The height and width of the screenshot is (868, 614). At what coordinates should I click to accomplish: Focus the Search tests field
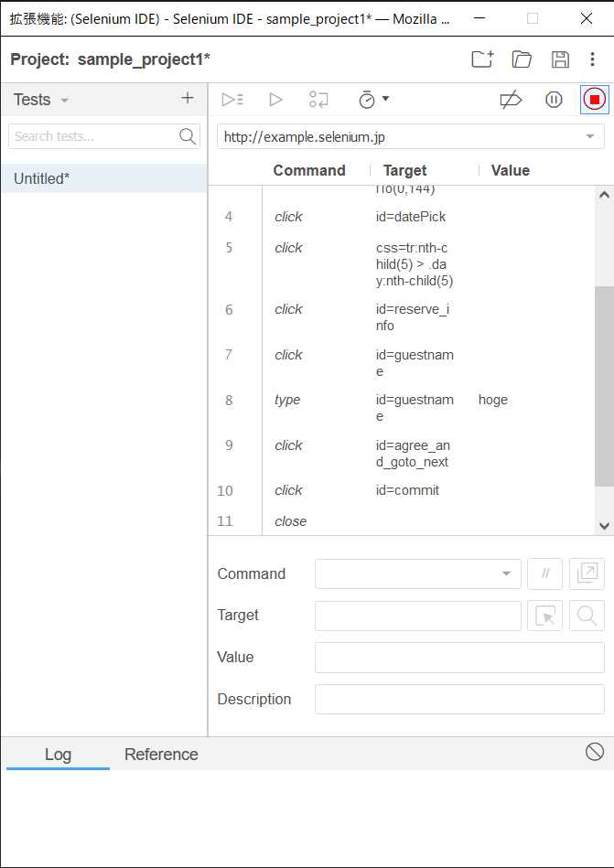(104, 136)
